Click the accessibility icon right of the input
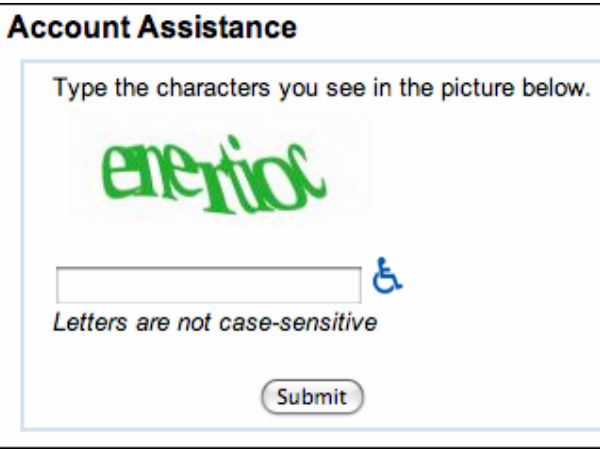 point(387,275)
